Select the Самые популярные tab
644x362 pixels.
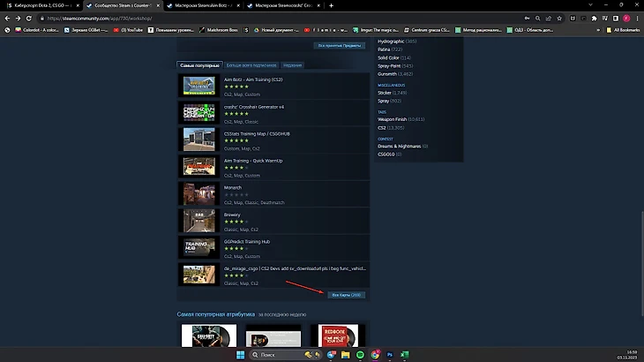(x=201, y=65)
